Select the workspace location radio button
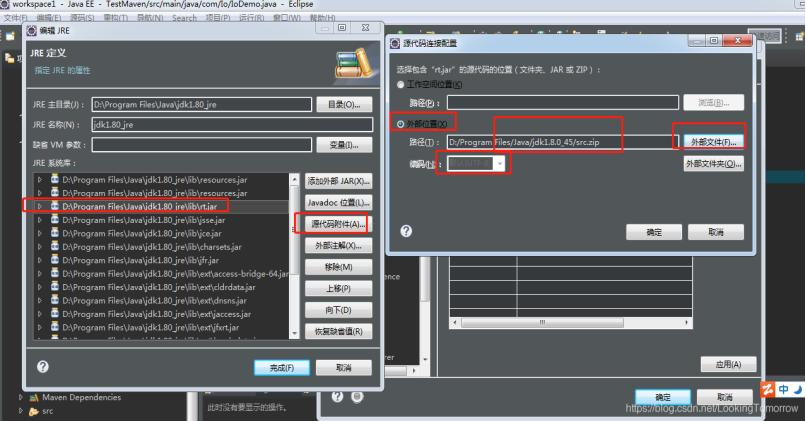Image resolution: width=806 pixels, height=421 pixels. [x=402, y=85]
